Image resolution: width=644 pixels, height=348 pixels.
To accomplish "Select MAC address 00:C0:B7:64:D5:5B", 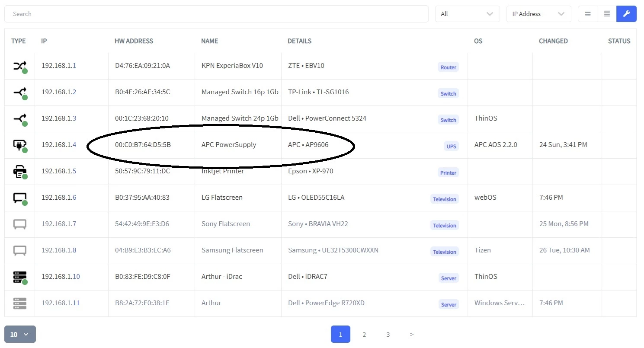I will 143,145.
